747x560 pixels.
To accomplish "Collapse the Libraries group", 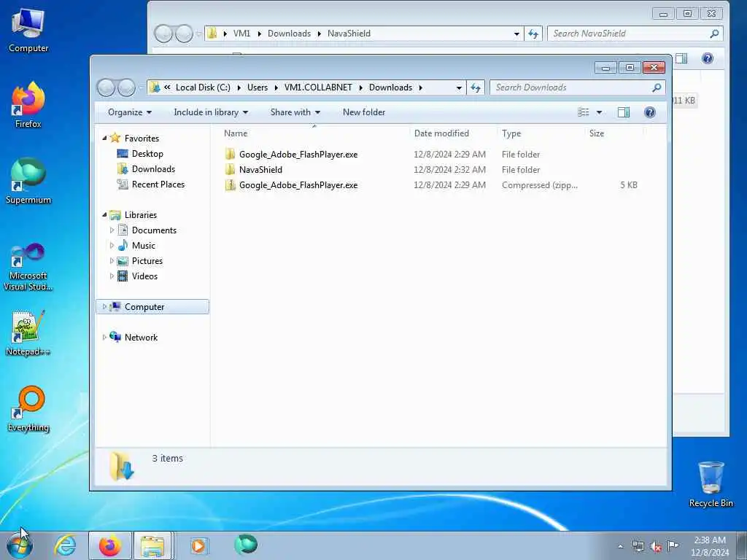I will (104, 215).
